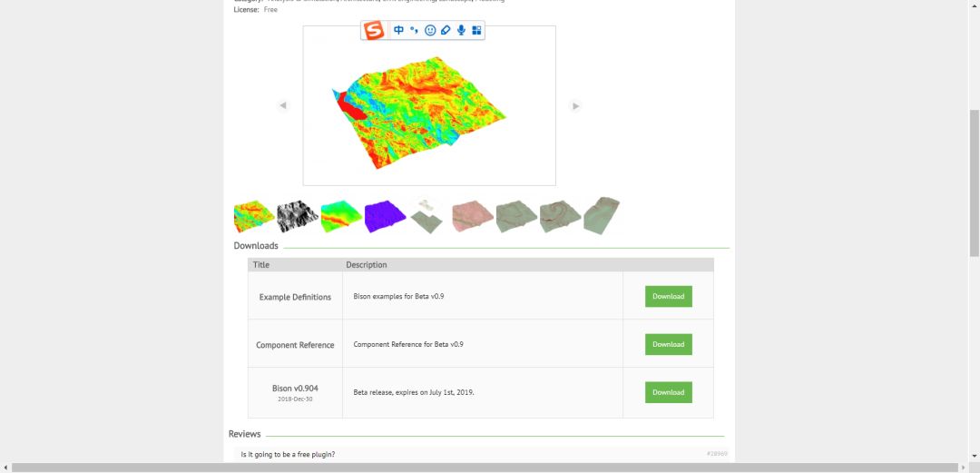This screenshot has width=980, height=473.
Task: Select the rainbow terrain thumbnail
Action: pos(254,216)
